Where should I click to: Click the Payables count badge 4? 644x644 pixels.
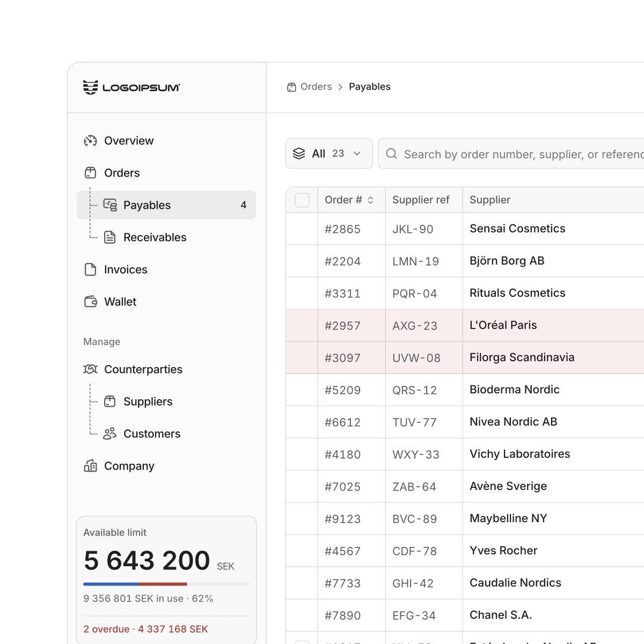(x=244, y=205)
